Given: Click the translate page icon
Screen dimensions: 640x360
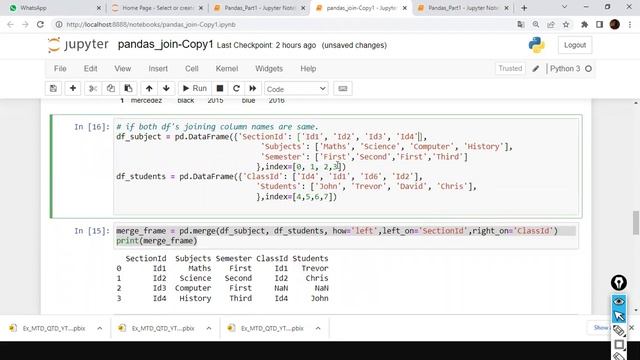Looking at the screenshot, I should pyautogui.click(x=520, y=24).
